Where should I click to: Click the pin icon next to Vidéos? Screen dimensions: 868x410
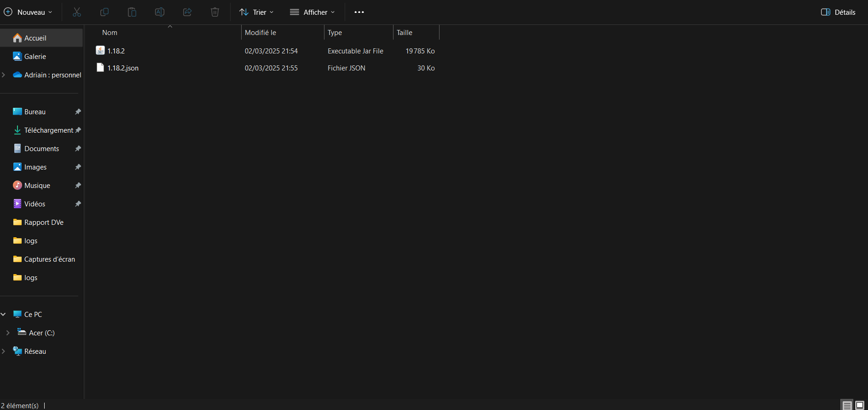[78, 204]
